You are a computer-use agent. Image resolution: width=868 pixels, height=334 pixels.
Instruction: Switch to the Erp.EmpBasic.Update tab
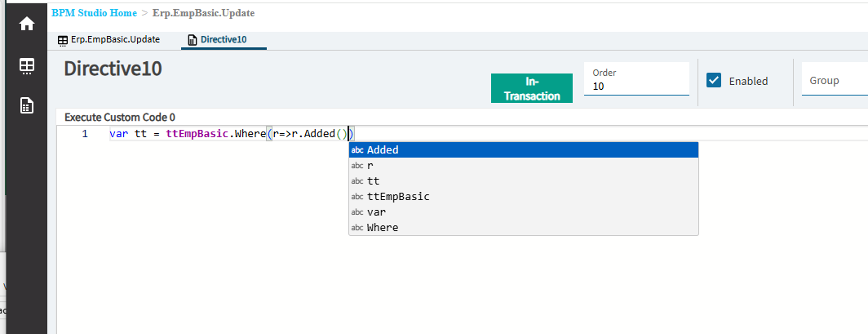click(x=109, y=40)
